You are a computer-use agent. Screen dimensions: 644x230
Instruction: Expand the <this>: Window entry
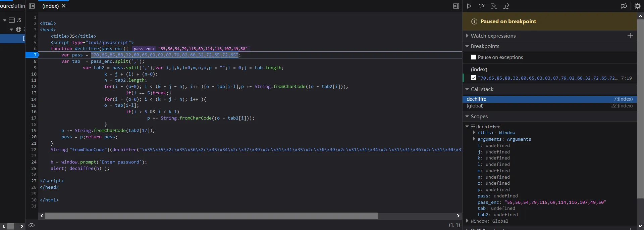coord(474,133)
